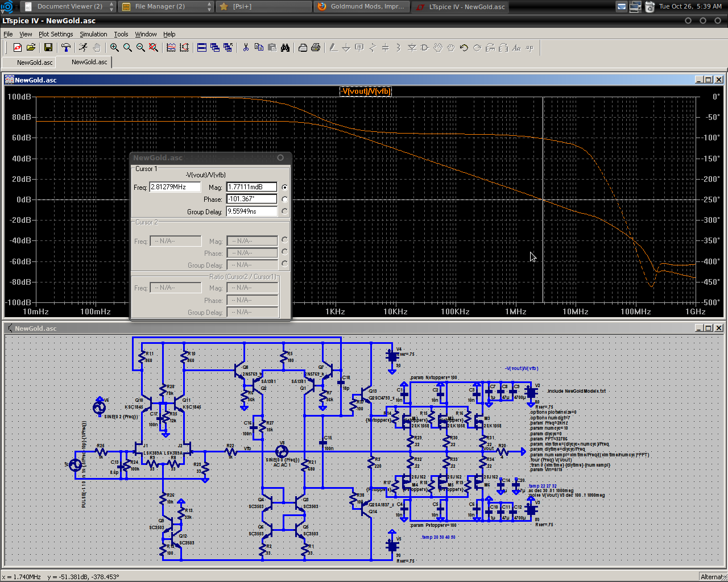728x582 pixels.
Task: Click the Autorange axes icon
Action: [x=184, y=48]
